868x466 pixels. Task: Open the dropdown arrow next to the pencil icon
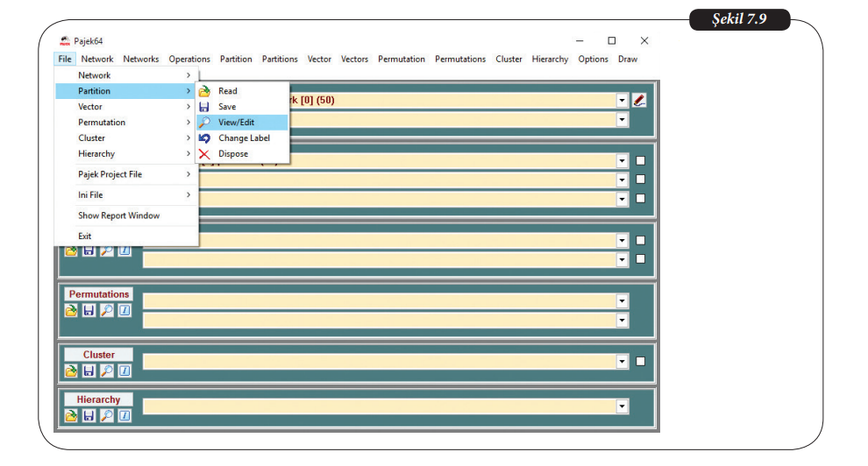point(623,101)
